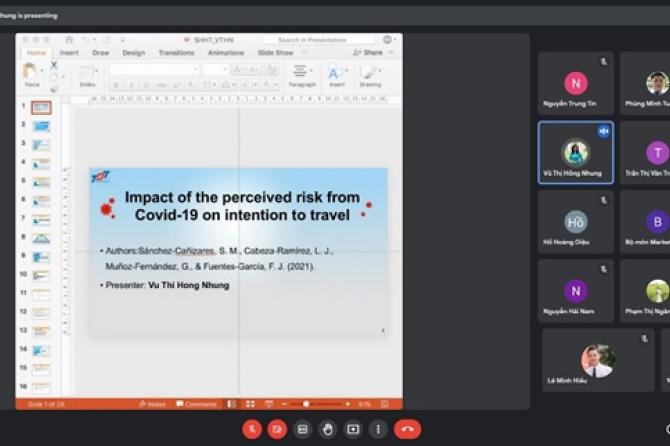670x446 pixels.
Task: Open the Insert ribbon tab
Action: [69, 52]
